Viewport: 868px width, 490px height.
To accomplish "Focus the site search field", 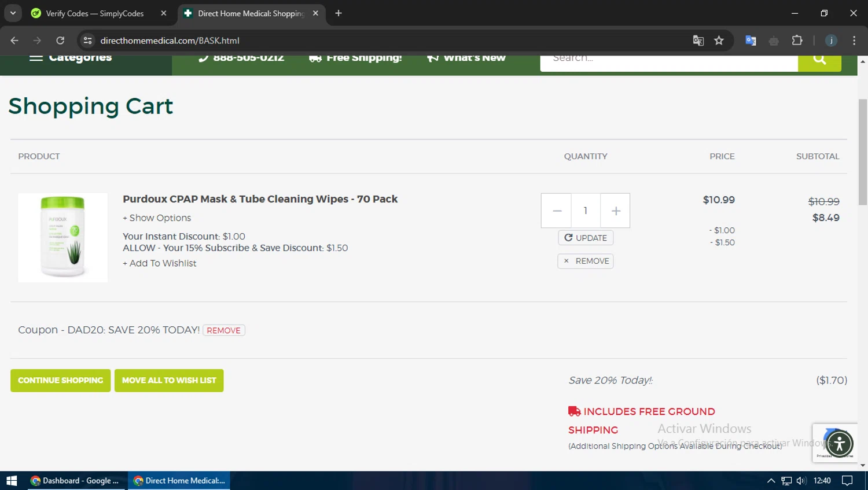I will [669, 62].
